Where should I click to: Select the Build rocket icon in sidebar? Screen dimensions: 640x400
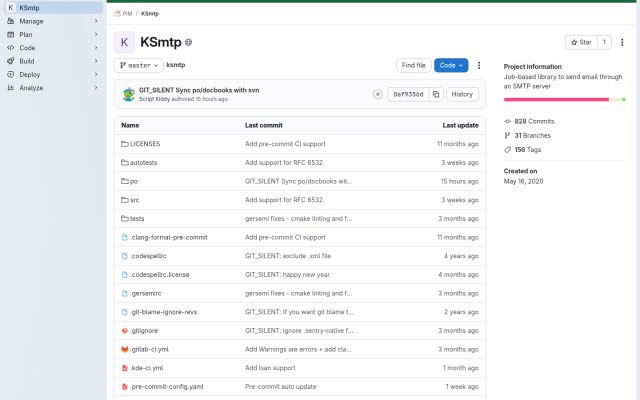[x=11, y=61]
